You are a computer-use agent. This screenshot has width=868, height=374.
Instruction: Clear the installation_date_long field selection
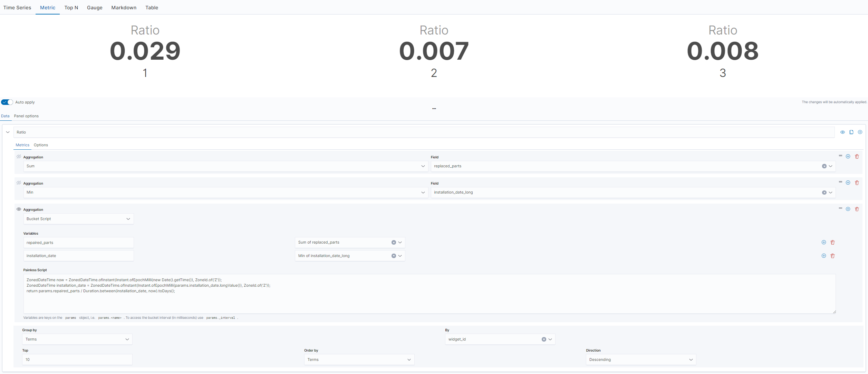point(824,193)
